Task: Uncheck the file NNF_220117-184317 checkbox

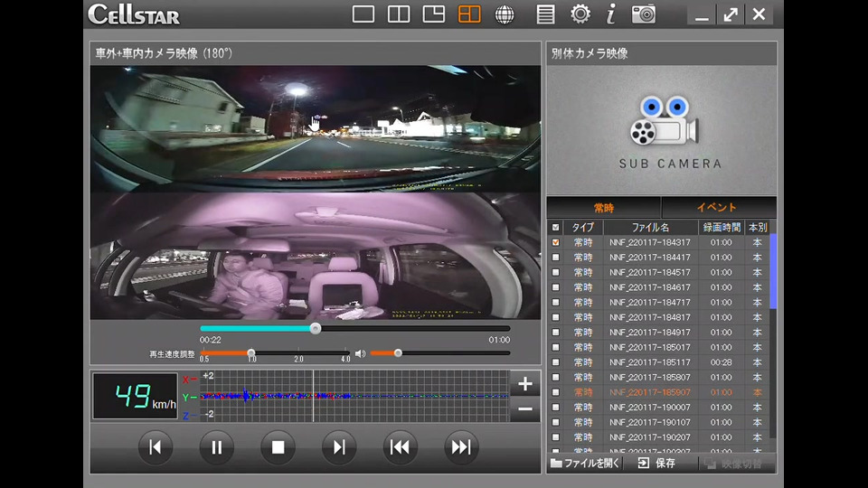Action: pos(555,242)
